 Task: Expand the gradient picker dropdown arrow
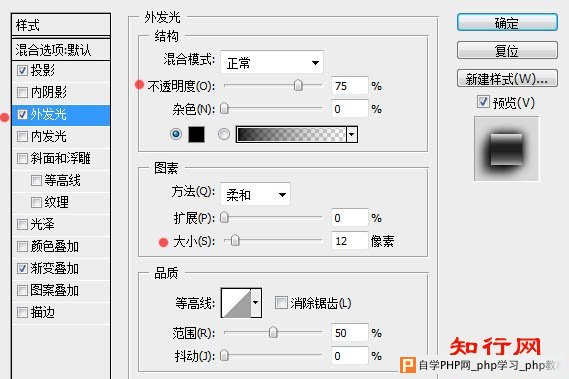(x=352, y=134)
